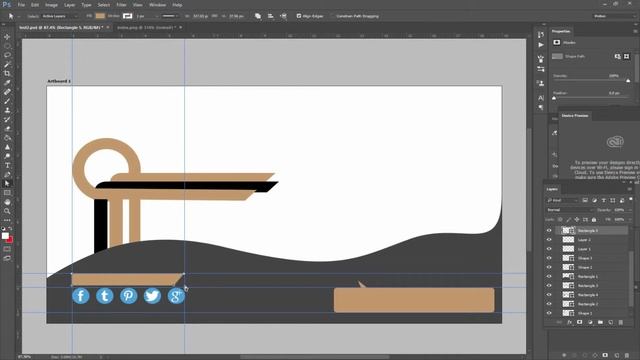The height and width of the screenshot is (360, 640).
Task: Open the Image menu
Action: tap(51, 5)
